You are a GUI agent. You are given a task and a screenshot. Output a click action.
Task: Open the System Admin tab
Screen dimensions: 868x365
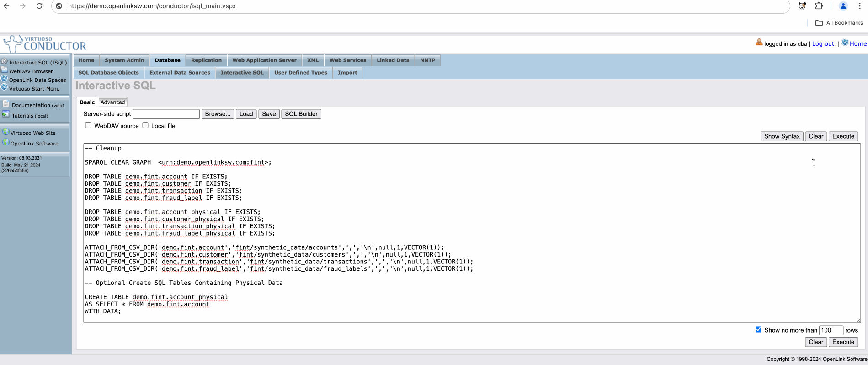124,60
